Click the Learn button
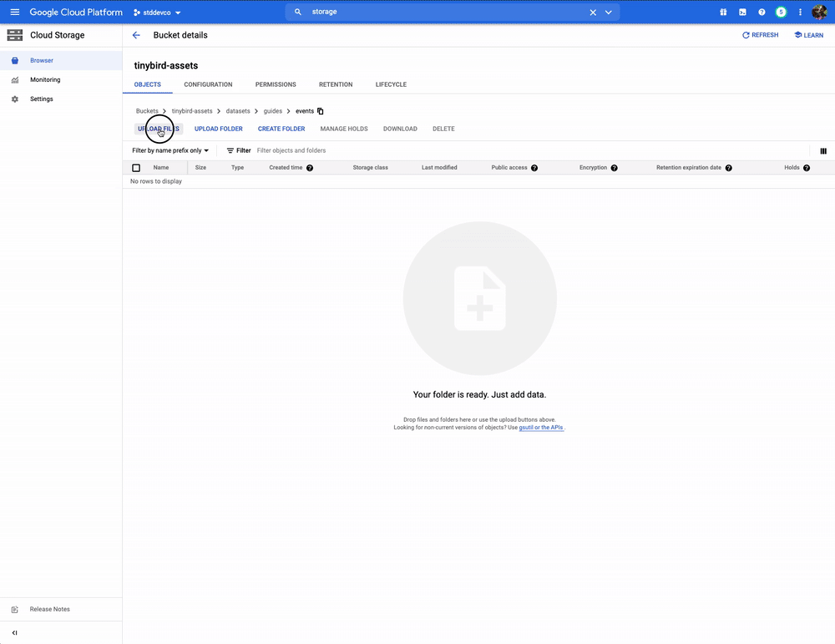This screenshot has height=644, width=835. point(809,35)
